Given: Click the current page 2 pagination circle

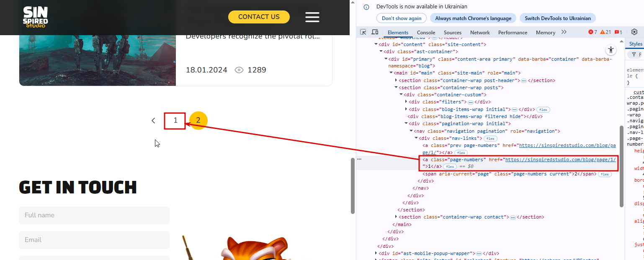Looking at the screenshot, I should pos(198,121).
